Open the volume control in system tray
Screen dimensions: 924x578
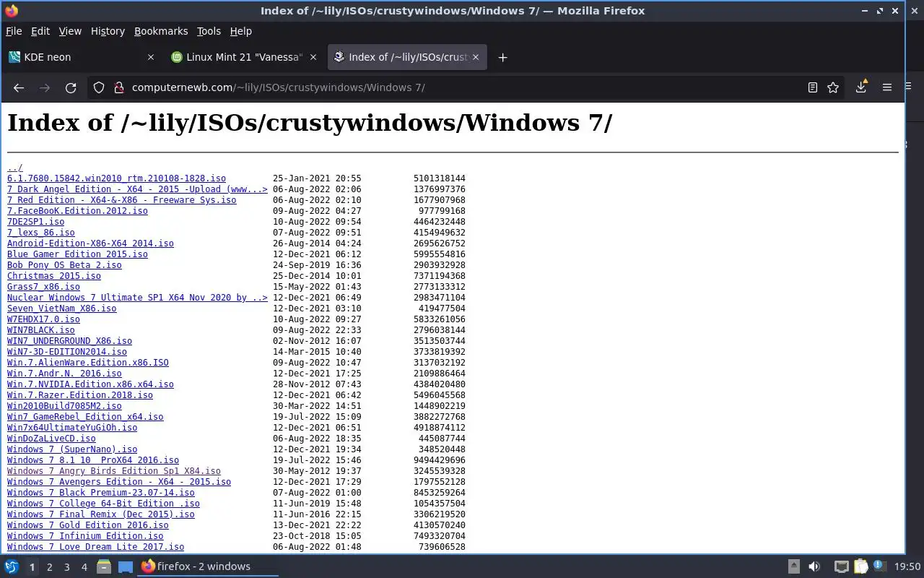click(x=814, y=566)
